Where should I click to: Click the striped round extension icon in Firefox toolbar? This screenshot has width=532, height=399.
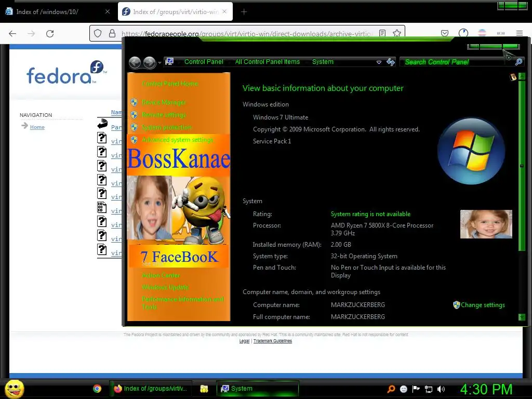482,33
